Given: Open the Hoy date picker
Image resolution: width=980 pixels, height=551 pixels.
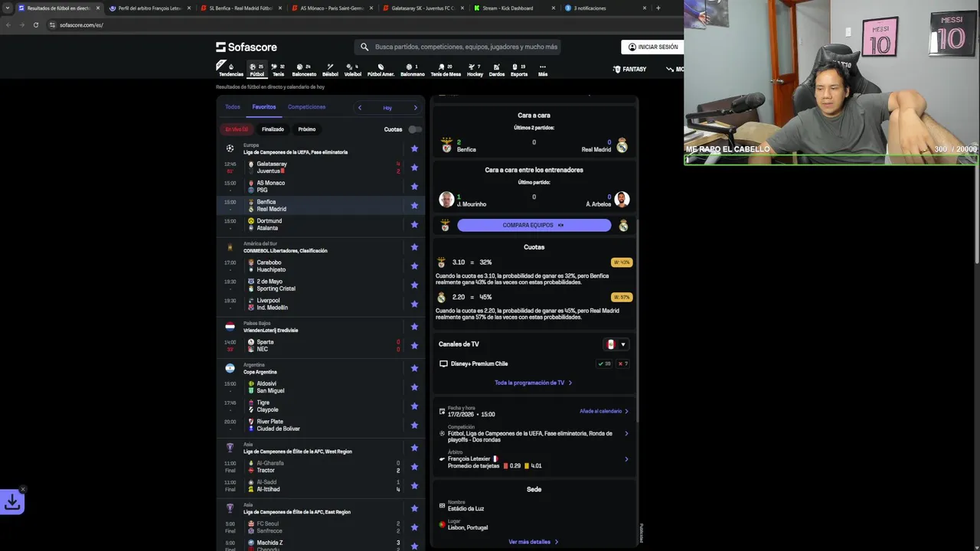Looking at the screenshot, I should point(387,108).
